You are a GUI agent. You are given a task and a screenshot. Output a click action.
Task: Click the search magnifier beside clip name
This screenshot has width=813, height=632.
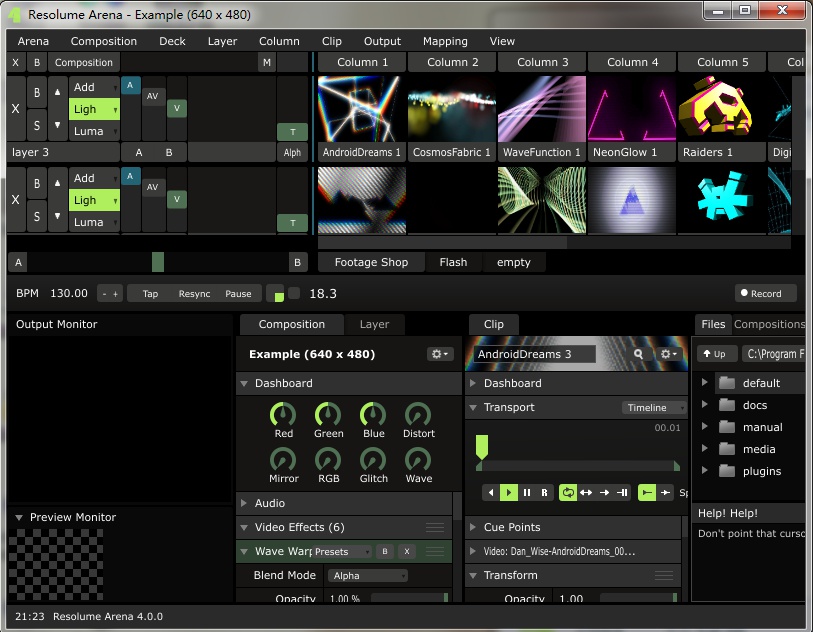pyautogui.click(x=639, y=354)
